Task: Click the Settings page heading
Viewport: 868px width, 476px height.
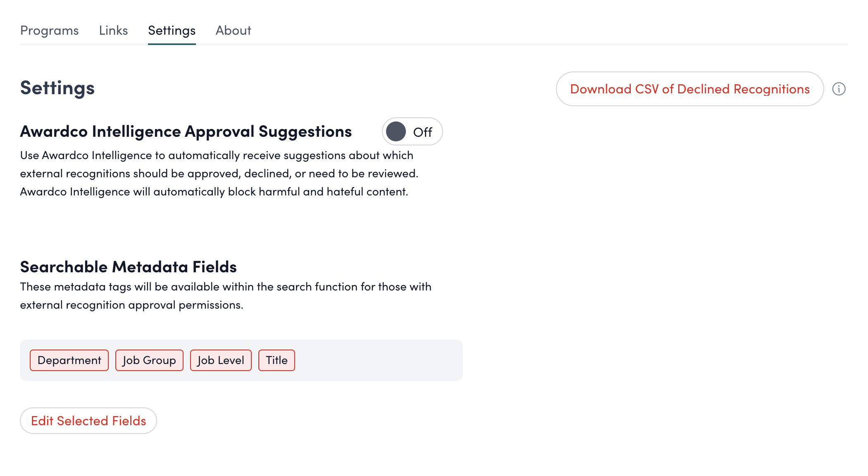Action: tap(57, 88)
